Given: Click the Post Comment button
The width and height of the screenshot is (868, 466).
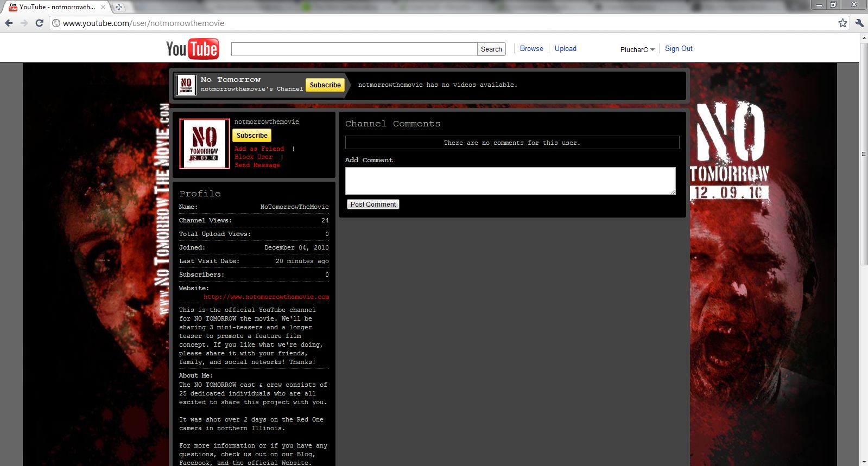Looking at the screenshot, I should (373, 205).
